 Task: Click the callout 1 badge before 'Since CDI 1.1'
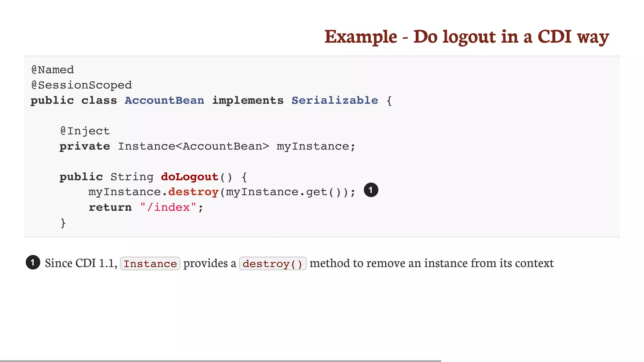[x=33, y=262]
